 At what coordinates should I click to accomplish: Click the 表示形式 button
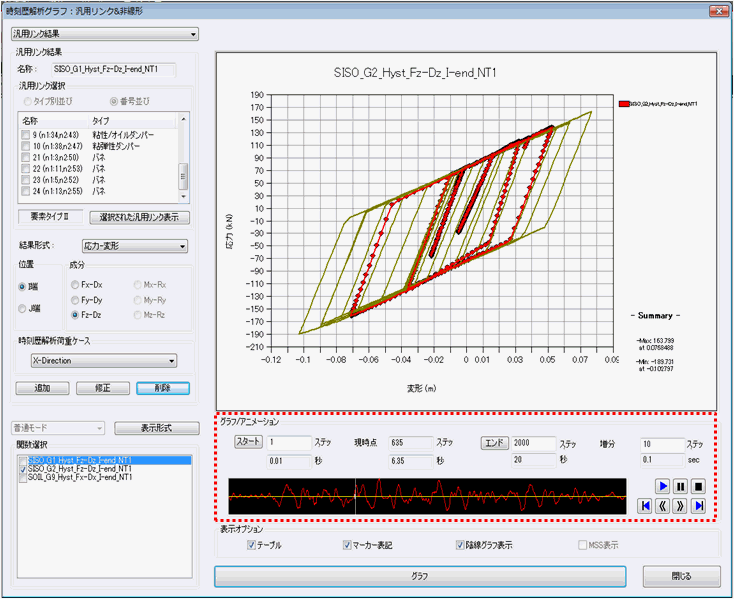[x=157, y=428]
